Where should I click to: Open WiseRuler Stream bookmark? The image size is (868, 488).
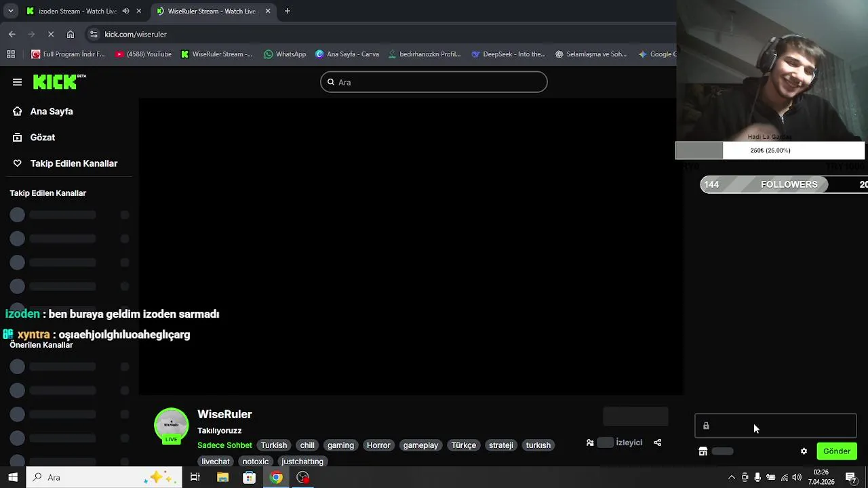click(216, 54)
